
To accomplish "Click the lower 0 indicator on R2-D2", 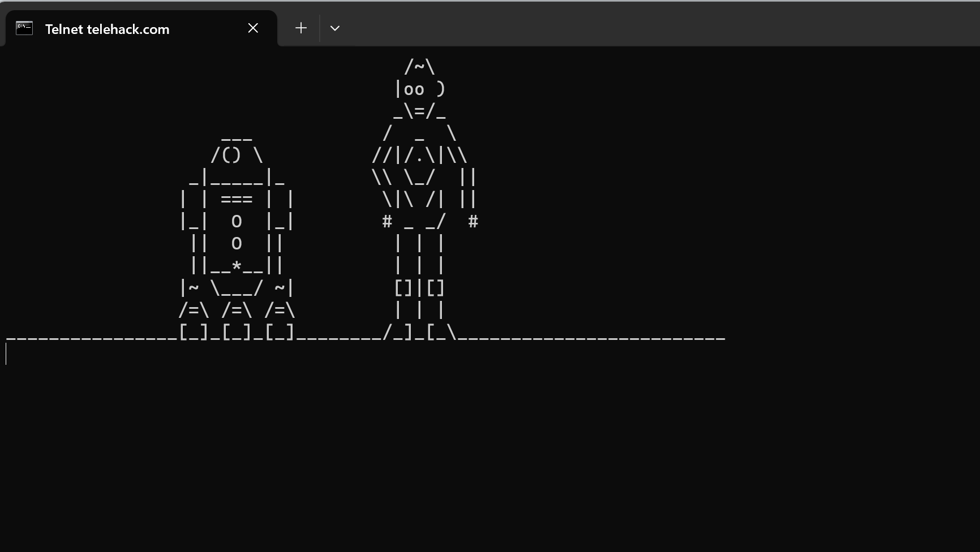I will click(x=237, y=243).
